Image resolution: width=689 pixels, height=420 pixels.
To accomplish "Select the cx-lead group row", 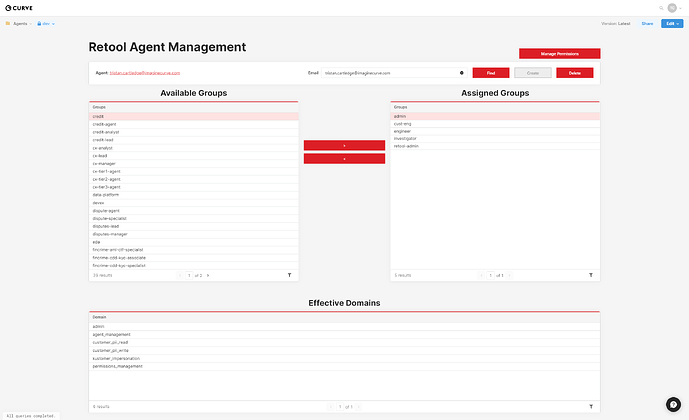I will click(x=193, y=156).
